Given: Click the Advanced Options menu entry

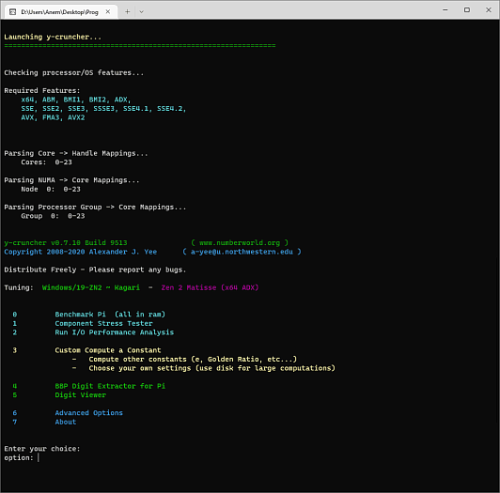Looking at the screenshot, I should coord(89,413).
